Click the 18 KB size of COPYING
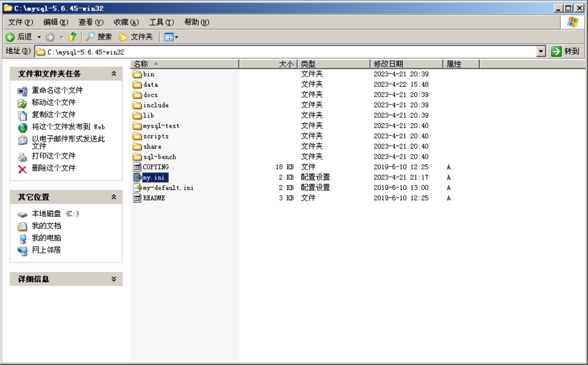Viewport: 588px width, 365px height. click(285, 167)
